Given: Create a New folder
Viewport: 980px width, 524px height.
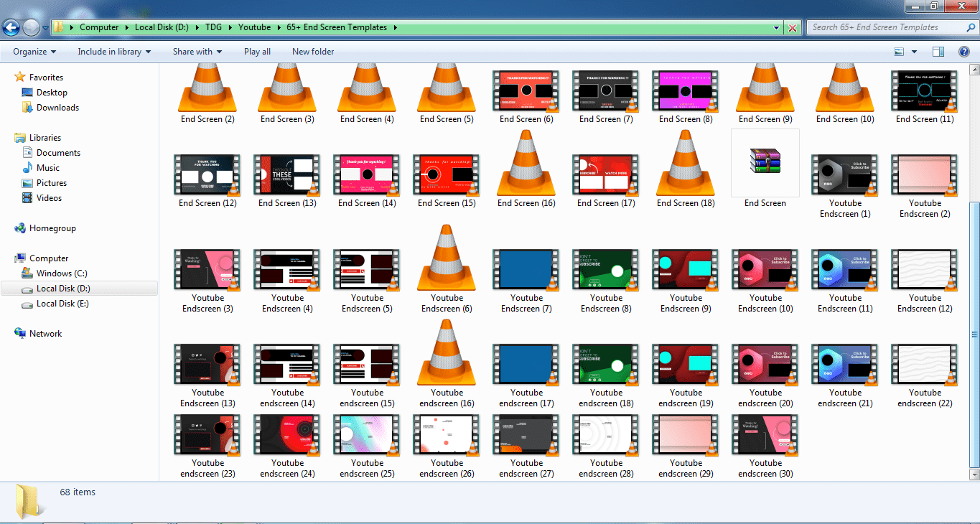Looking at the screenshot, I should pos(313,52).
